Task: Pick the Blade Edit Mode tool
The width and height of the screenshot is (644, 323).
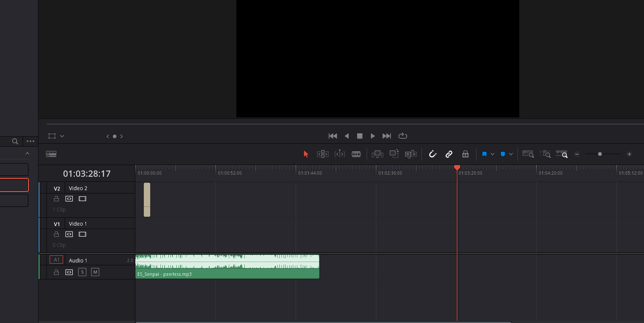Action: click(x=356, y=154)
